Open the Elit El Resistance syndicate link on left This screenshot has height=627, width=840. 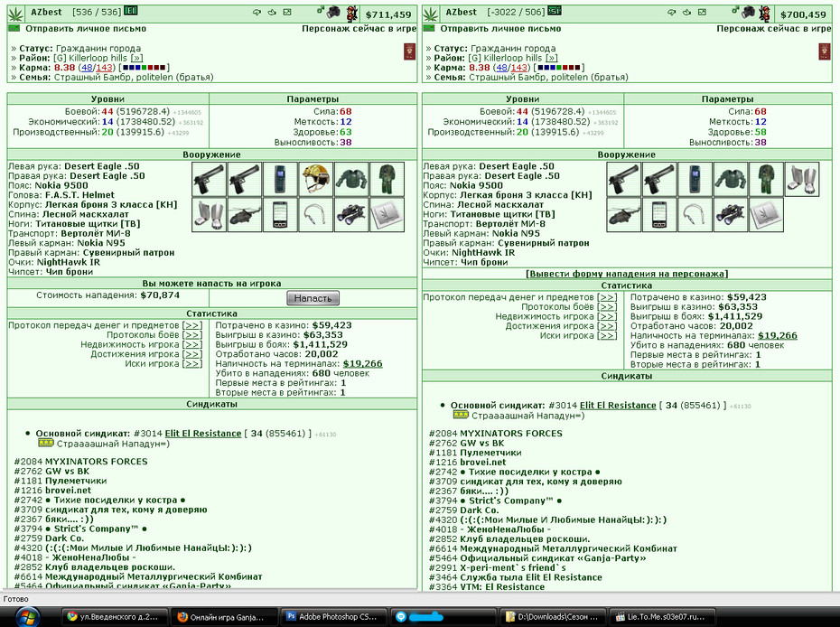click(203, 433)
